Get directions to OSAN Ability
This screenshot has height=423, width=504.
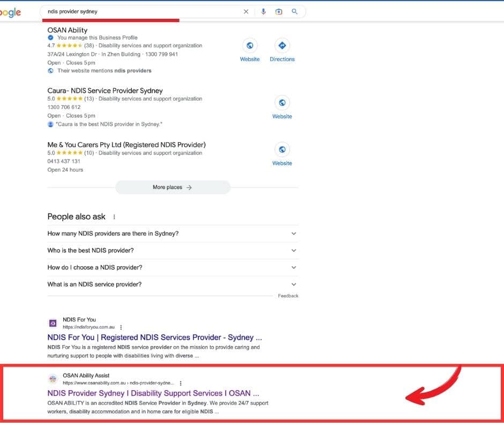[x=282, y=45]
